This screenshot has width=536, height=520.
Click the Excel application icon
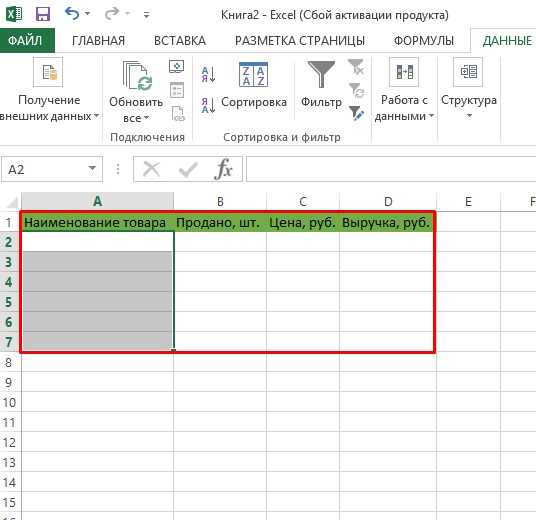pos(14,14)
